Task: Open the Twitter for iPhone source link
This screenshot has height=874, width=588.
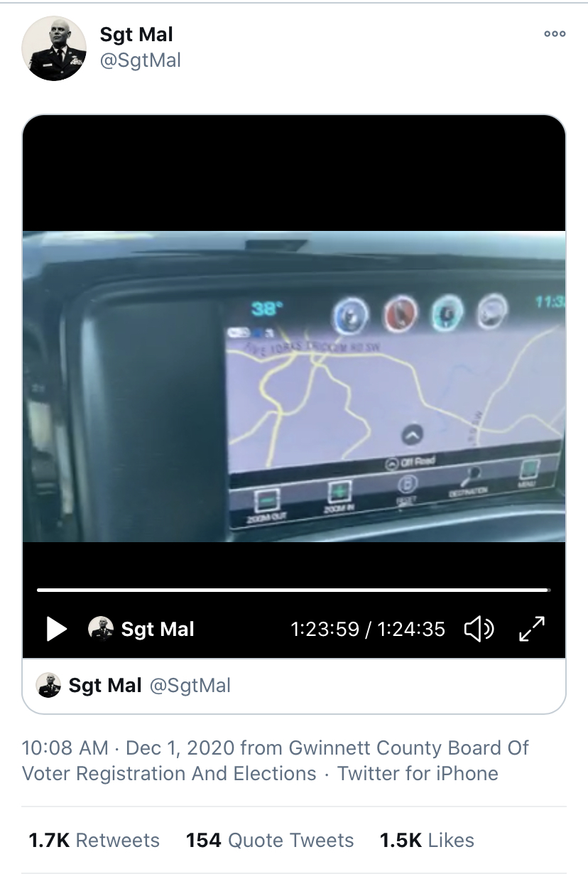Action: (418, 773)
